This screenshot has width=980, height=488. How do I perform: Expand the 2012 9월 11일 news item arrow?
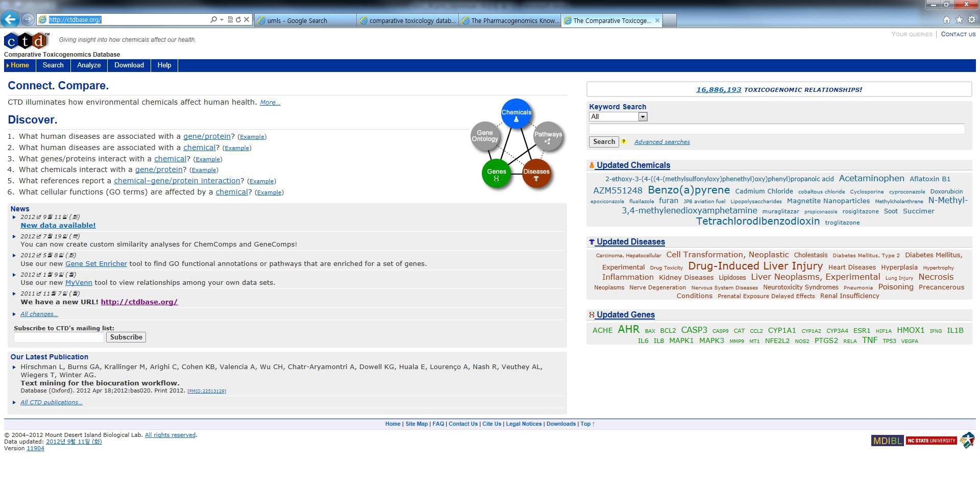pos(14,217)
